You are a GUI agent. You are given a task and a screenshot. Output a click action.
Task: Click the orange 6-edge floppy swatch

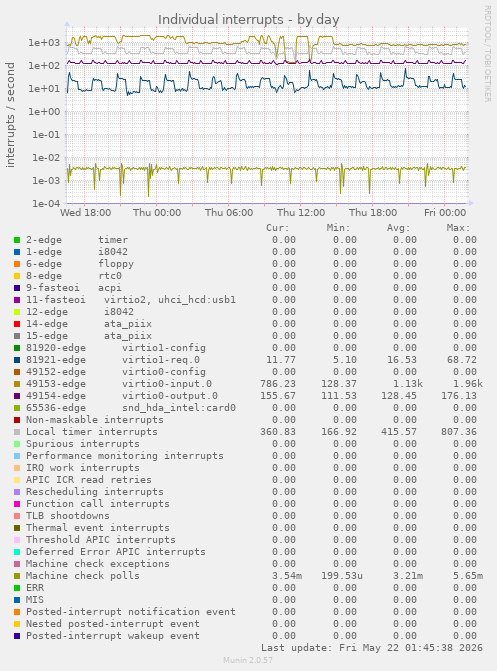coord(17,264)
